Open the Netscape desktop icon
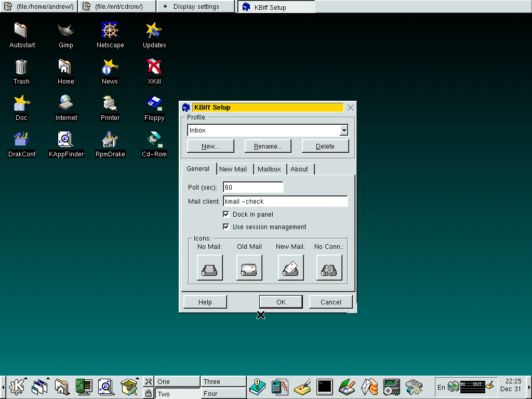 point(110,31)
